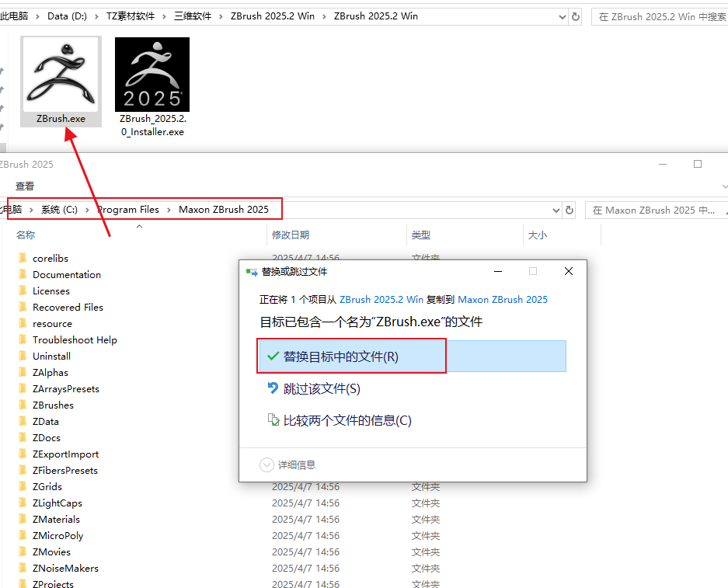The image size is (728, 588).
Task: Choose 替换目标中的文件(R) option
Action: pos(413,357)
